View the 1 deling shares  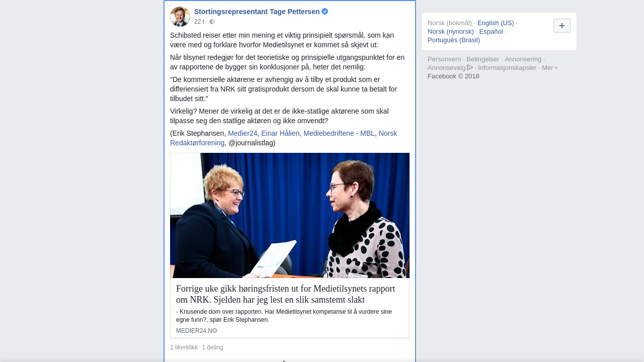[212, 347]
